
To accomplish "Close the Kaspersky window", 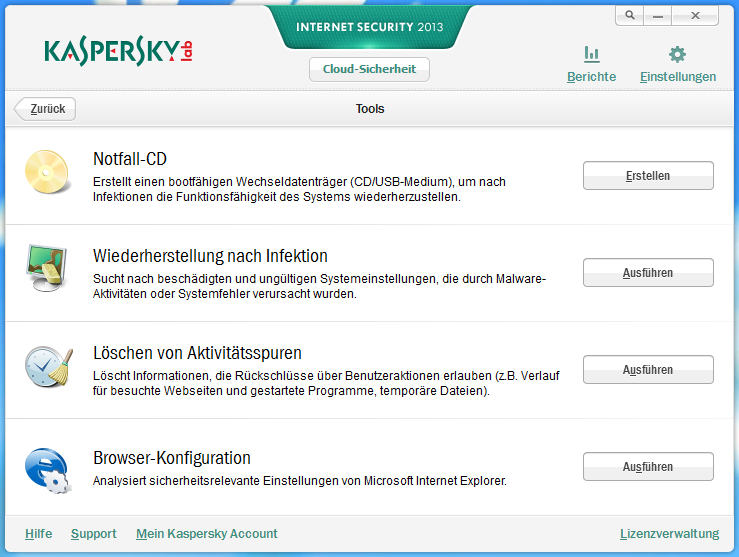I will 695,15.
